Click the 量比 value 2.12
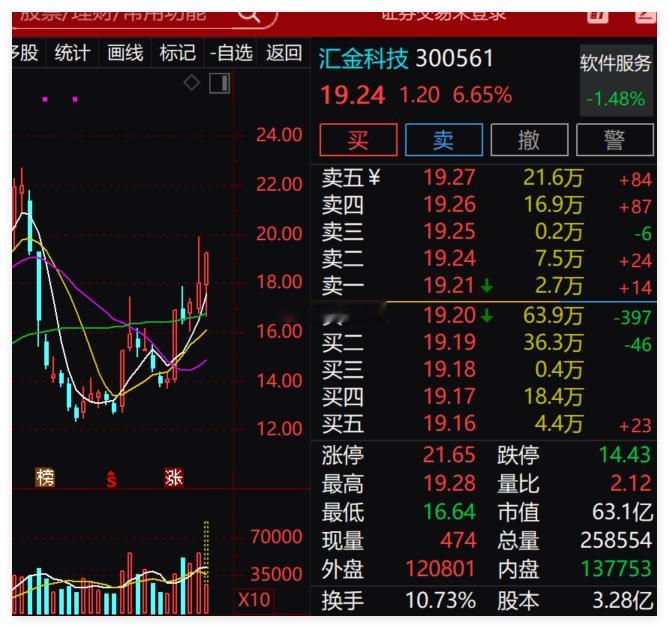 pyautogui.click(x=631, y=483)
